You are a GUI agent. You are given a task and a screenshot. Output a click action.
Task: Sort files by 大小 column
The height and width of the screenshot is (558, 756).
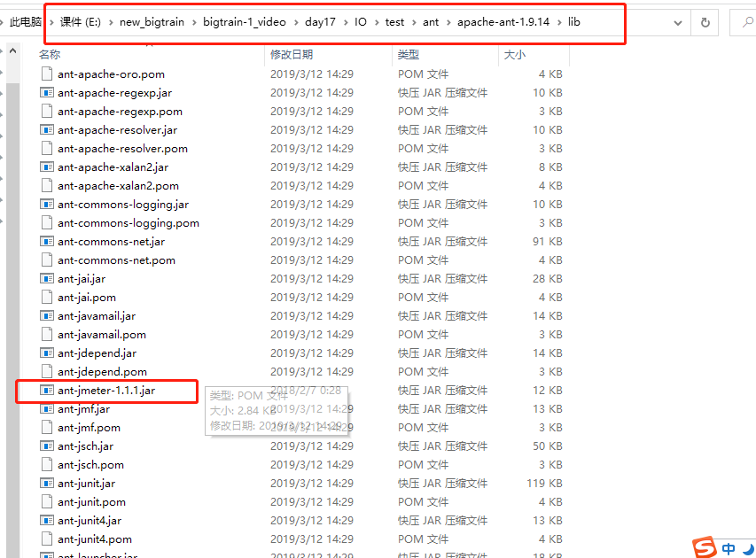tap(514, 55)
